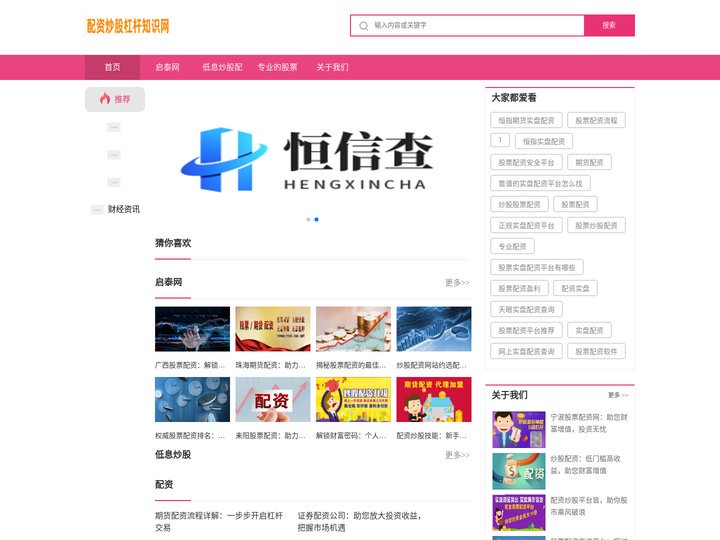Open article title 配资炒股技能：新手...
The image size is (720, 540).
point(432,435)
